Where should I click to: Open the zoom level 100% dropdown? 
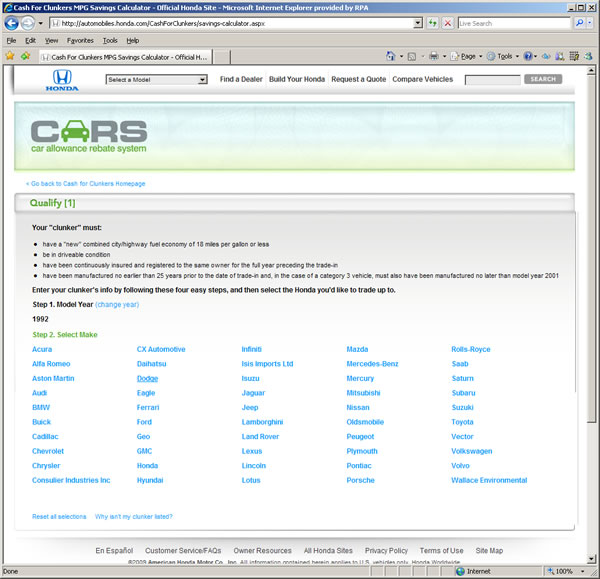click(x=569, y=572)
